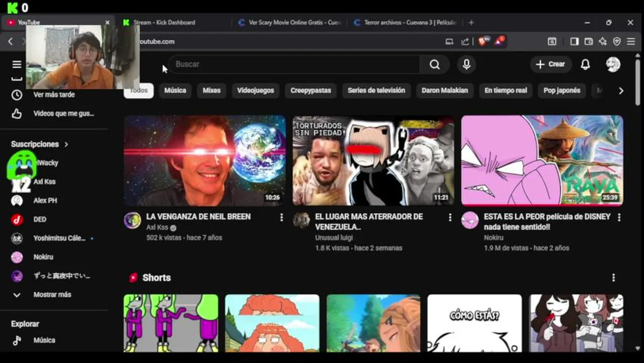Click title ESTA ES LA PEOR película de DISNEY
Viewport: 644px width, 363px height.
547,221
